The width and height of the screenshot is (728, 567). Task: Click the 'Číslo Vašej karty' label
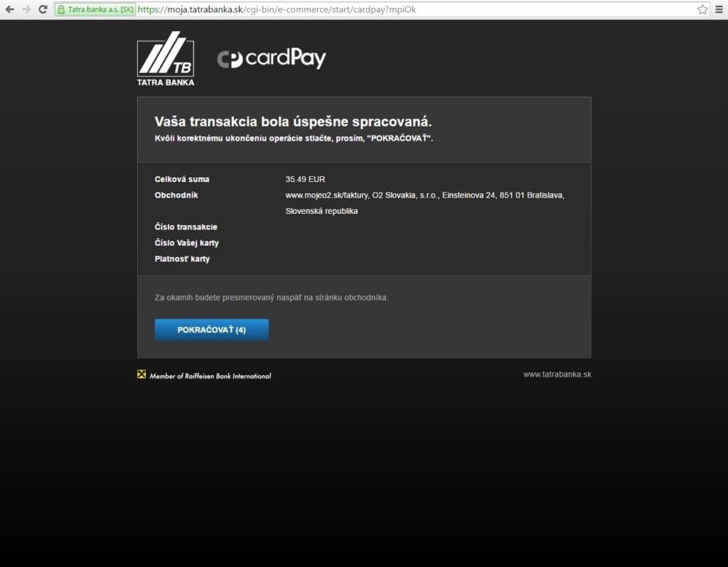187,243
